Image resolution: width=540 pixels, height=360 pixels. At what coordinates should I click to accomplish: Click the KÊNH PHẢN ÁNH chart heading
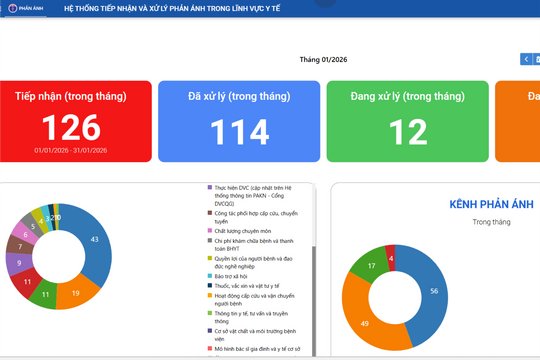pos(491,204)
